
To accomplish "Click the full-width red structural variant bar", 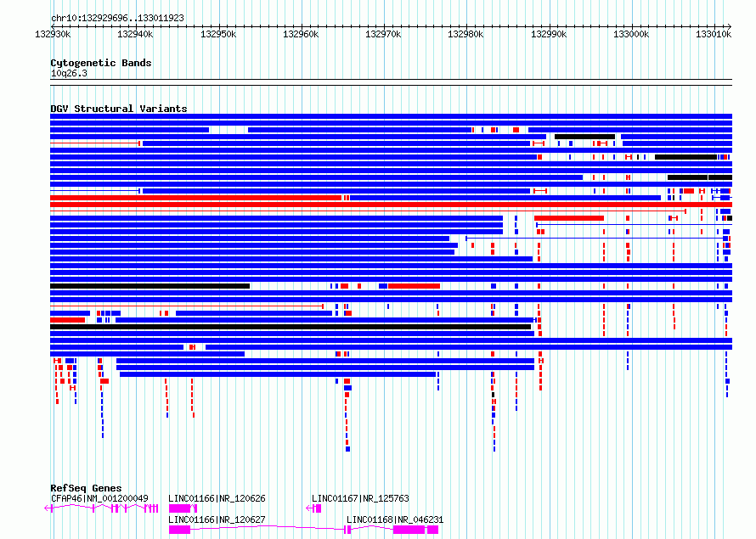I will pos(391,205).
